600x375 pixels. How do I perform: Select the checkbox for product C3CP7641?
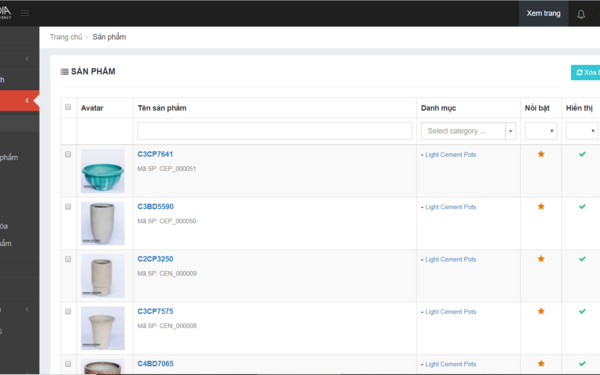tap(68, 154)
